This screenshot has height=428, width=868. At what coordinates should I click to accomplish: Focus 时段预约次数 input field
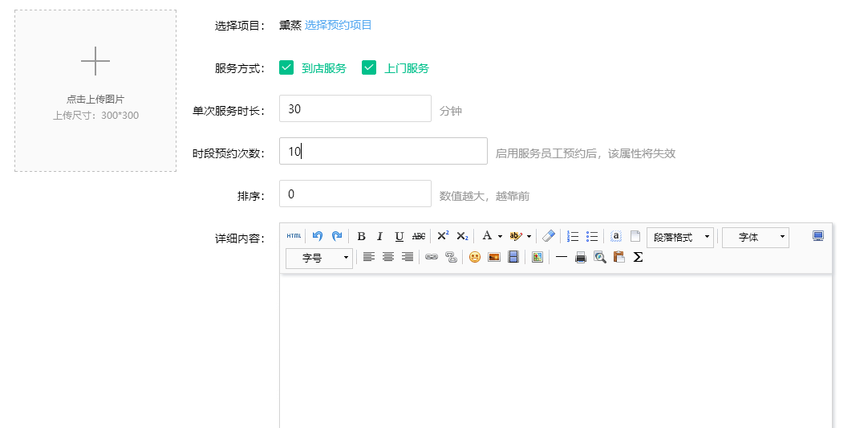383,151
